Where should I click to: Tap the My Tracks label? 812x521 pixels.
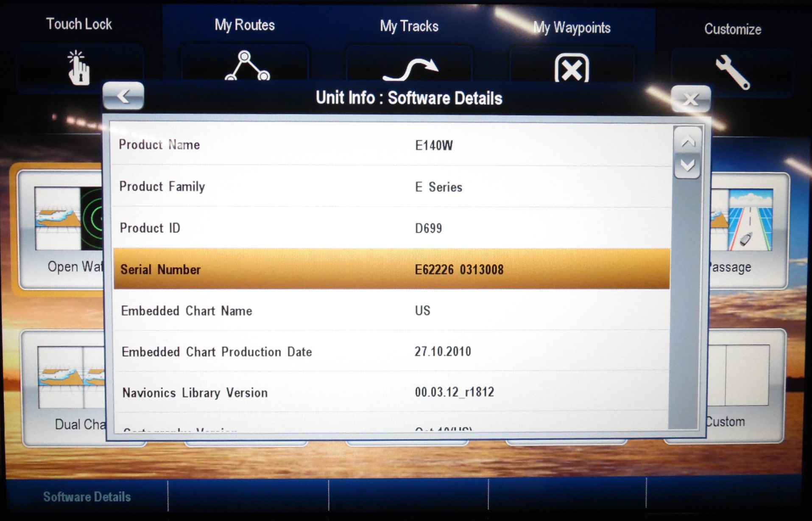[409, 26]
